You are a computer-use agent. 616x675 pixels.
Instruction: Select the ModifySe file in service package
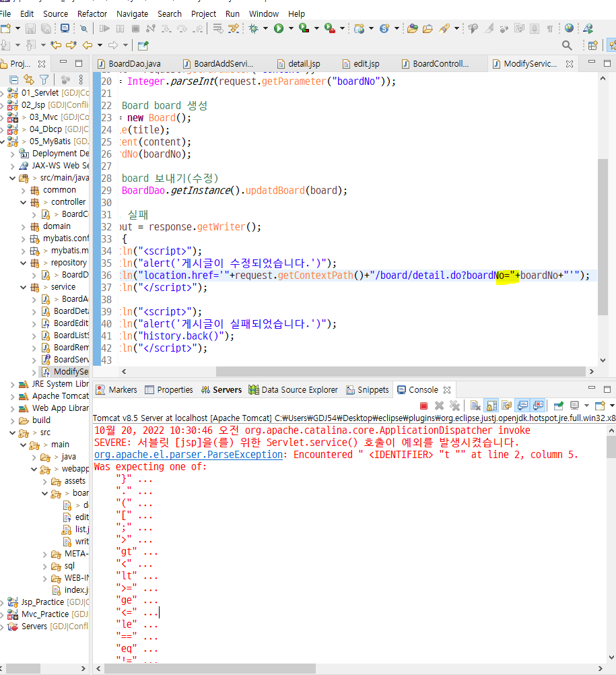coord(65,372)
